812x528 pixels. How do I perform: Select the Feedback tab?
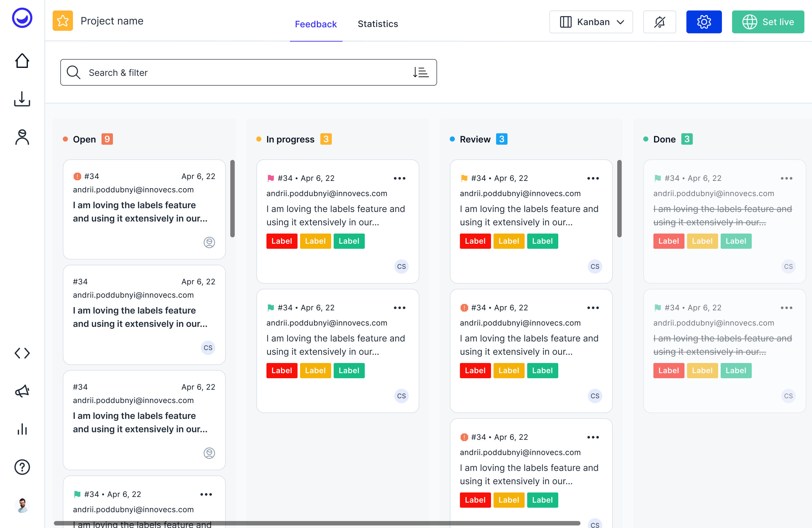316,24
